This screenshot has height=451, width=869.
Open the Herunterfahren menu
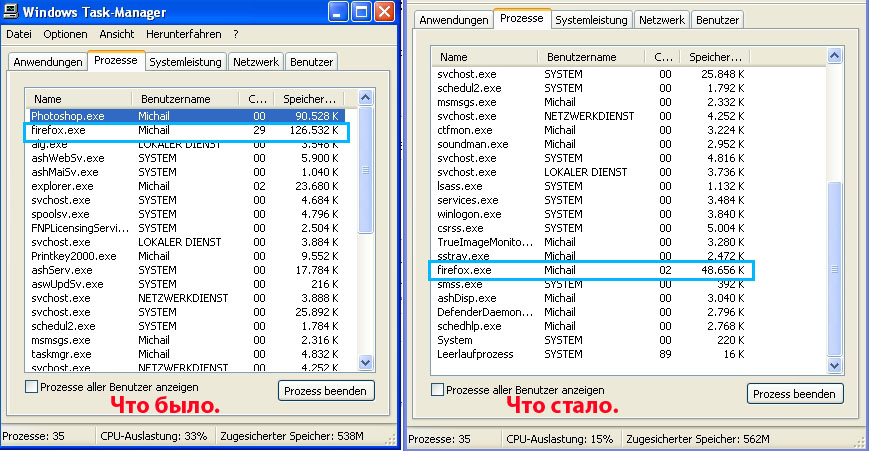tap(183, 34)
